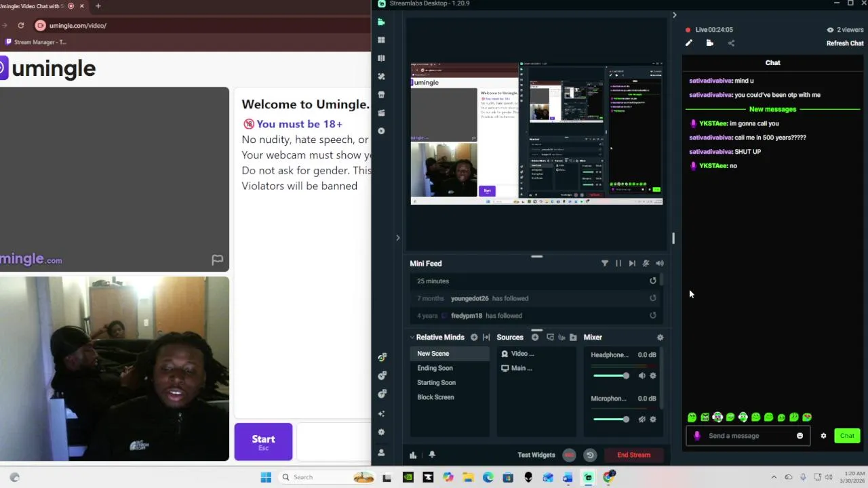The width and height of the screenshot is (868, 488).
Task: Mute the Headphones mixer channel
Action: (x=642, y=375)
